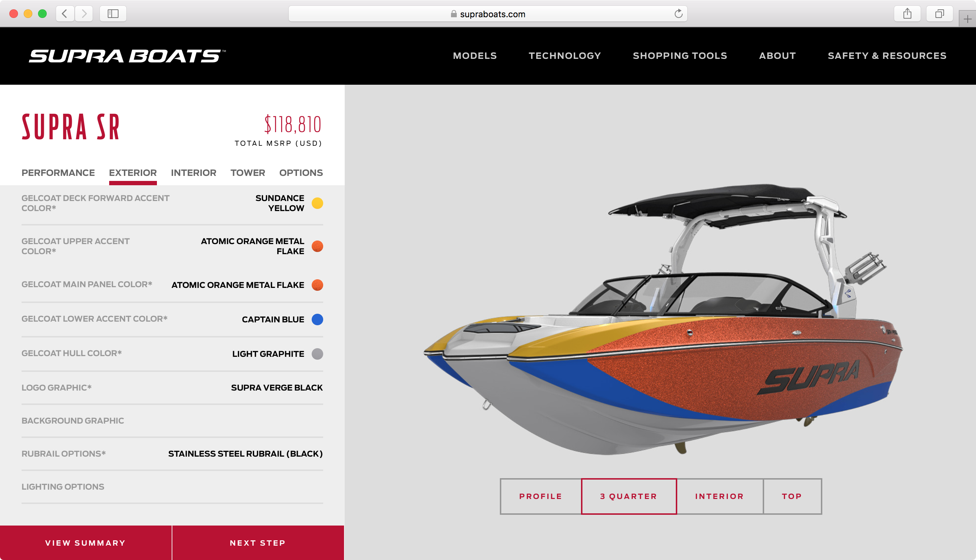976x560 pixels.
Task: Expand Rubrail Options row
Action: tap(172, 453)
